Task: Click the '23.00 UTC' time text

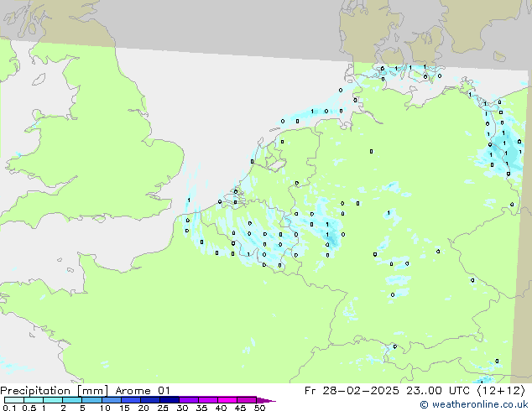Action: pyautogui.click(x=438, y=391)
